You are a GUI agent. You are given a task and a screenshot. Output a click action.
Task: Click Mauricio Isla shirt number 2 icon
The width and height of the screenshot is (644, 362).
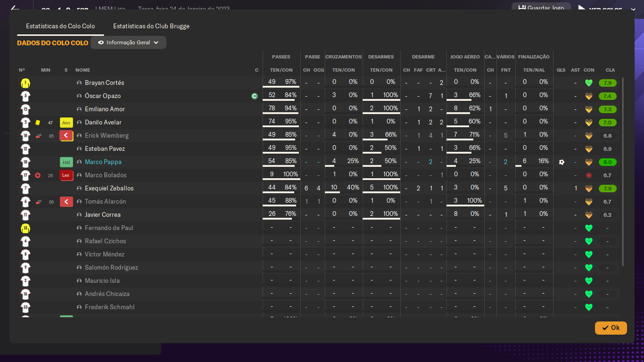point(25,281)
